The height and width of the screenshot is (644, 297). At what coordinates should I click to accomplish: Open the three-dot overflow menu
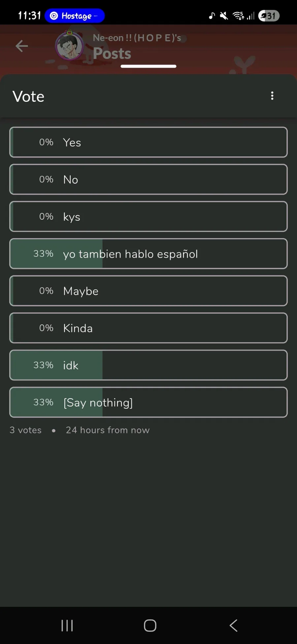coord(272,96)
